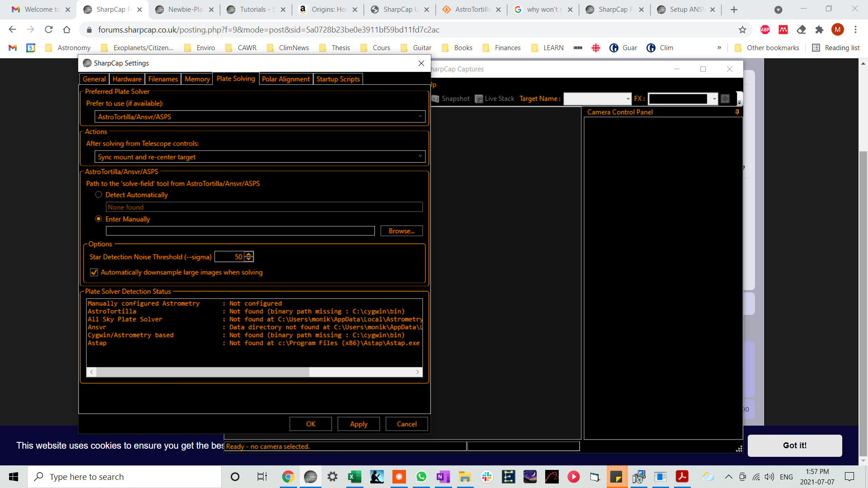Click the Live Stack toolbar button
This screenshot has height=488, width=868.
pos(495,99)
